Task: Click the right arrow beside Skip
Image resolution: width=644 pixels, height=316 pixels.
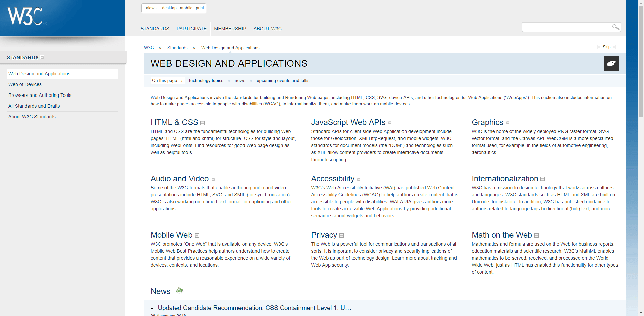Action: coord(614,47)
